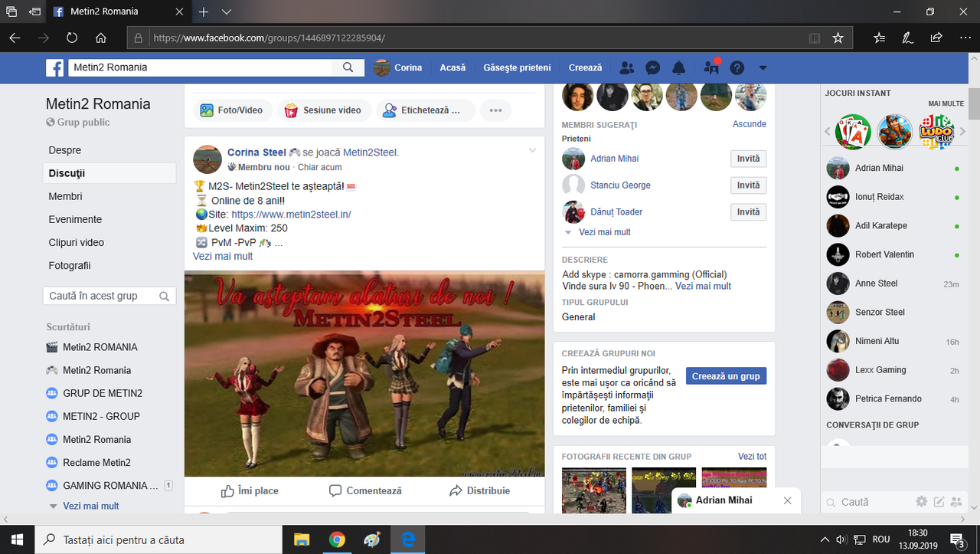The width and height of the screenshot is (980, 554).
Task: Invite Dănuț Toader to the group
Action: [748, 212]
